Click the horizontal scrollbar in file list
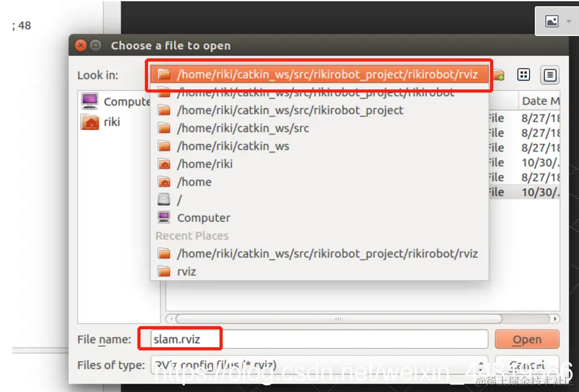Image resolution: width=579 pixels, height=392 pixels. tap(338, 319)
